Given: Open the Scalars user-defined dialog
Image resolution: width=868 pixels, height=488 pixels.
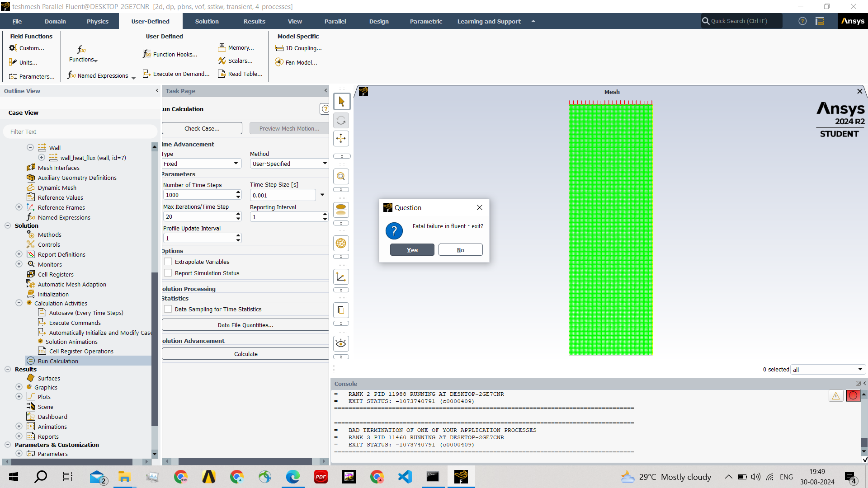Looking at the screenshot, I should (236, 61).
